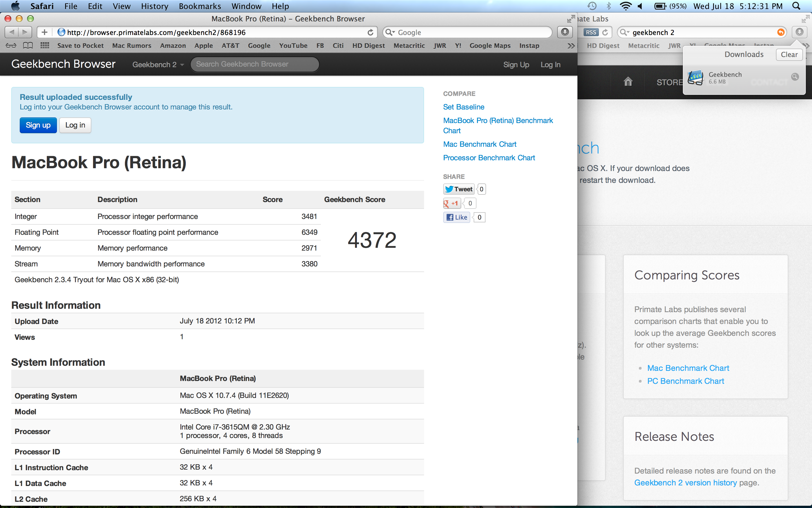Show bookmarks with the open book icon
Screen dimensions: 812x508
[28, 45]
